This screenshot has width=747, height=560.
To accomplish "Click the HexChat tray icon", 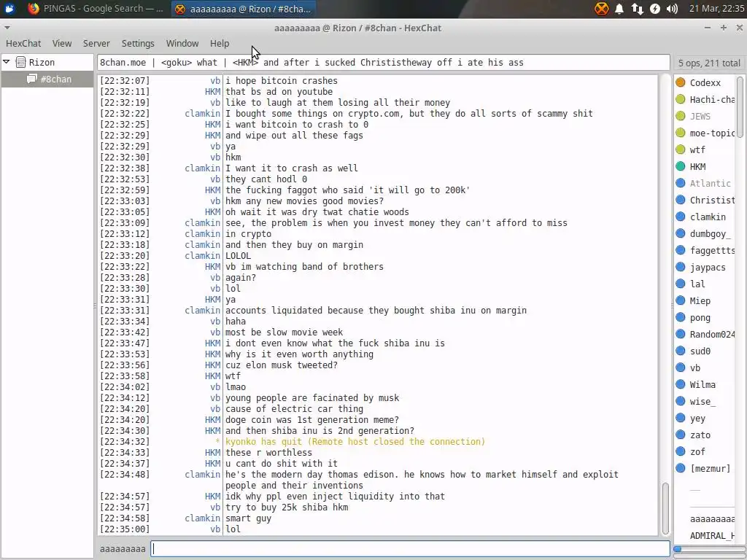I will 602,9.
